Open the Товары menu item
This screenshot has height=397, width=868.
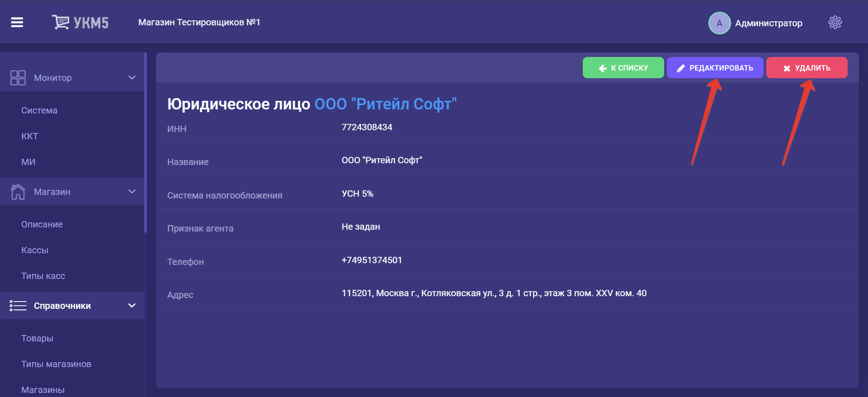(x=37, y=338)
